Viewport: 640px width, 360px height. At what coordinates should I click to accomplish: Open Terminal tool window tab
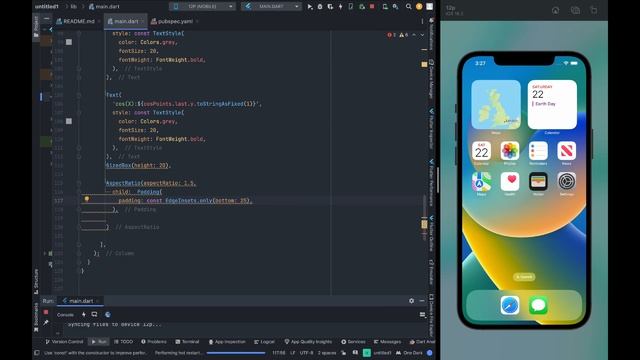pyautogui.click(x=187, y=342)
